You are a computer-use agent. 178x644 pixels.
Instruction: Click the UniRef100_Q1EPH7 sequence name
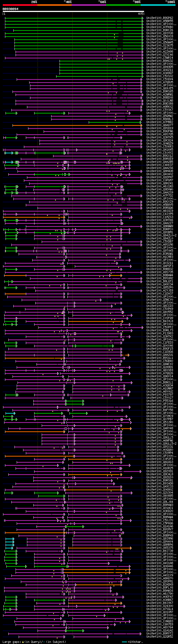tap(160, 177)
